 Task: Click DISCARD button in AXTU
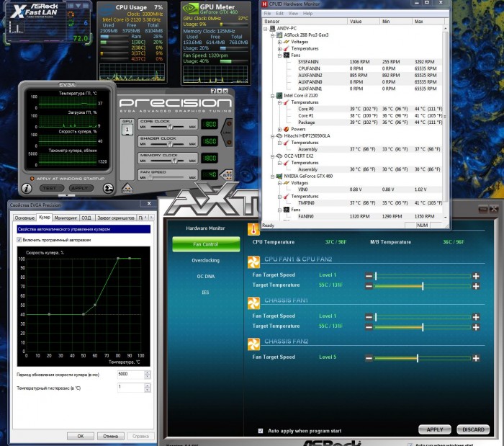coord(473,429)
